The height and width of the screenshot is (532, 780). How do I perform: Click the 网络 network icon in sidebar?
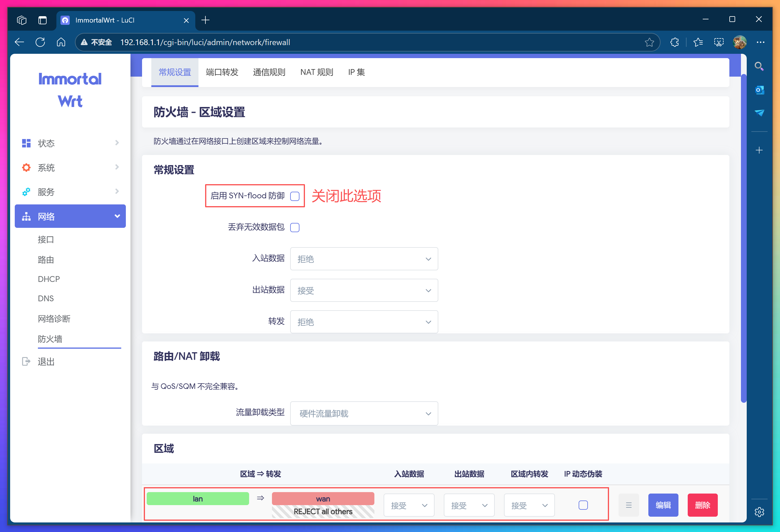(26, 216)
